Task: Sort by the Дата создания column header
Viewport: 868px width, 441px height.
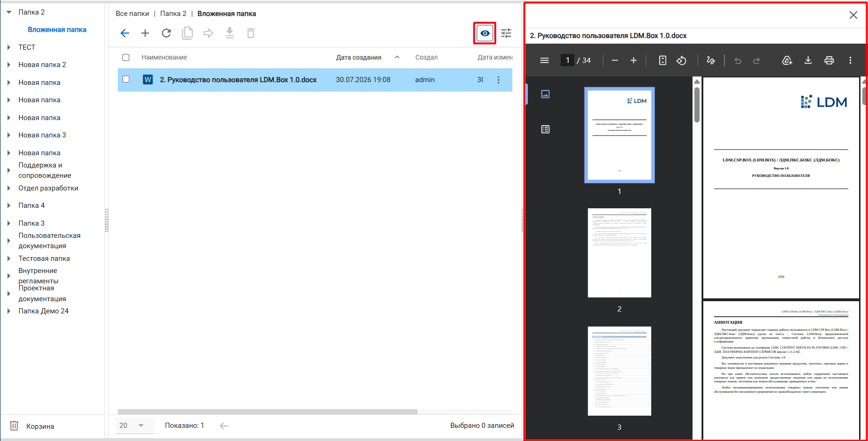Action: [358, 58]
